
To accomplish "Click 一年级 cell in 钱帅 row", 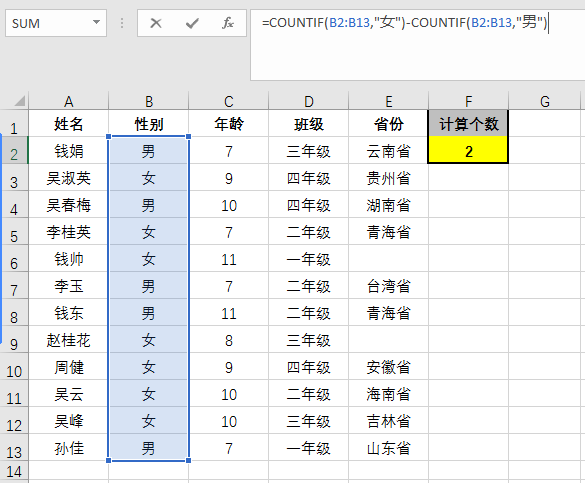I will [x=309, y=258].
